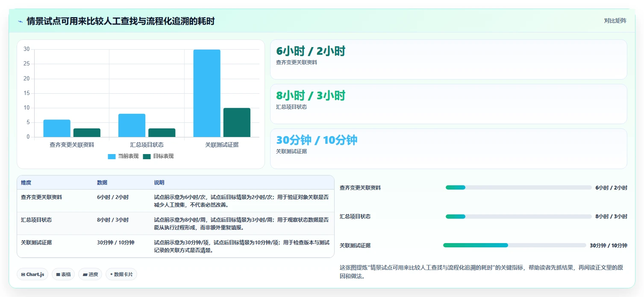Screen dimensions: 644x297
Task: Click the description starting 试点前示意为6小时/次
Action: point(241,201)
